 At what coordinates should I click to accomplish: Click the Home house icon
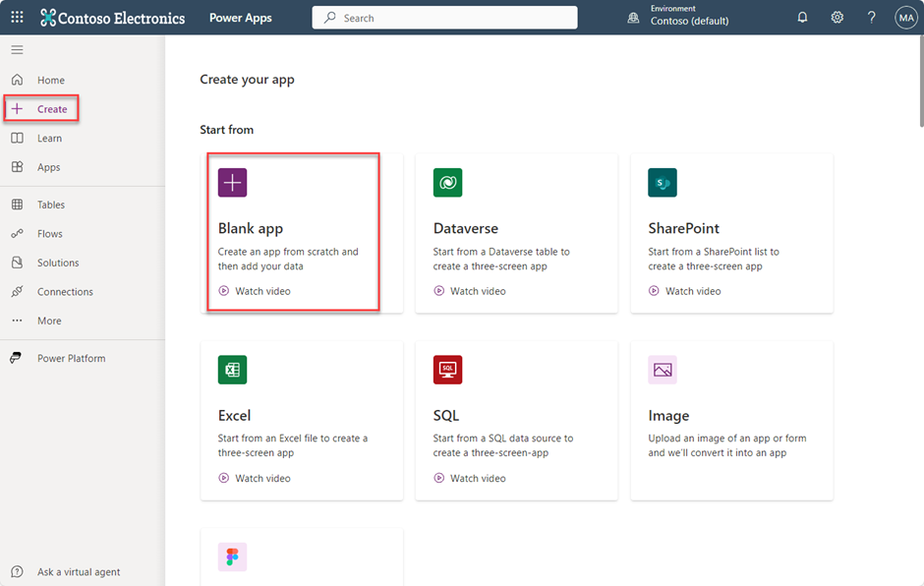[x=17, y=80]
